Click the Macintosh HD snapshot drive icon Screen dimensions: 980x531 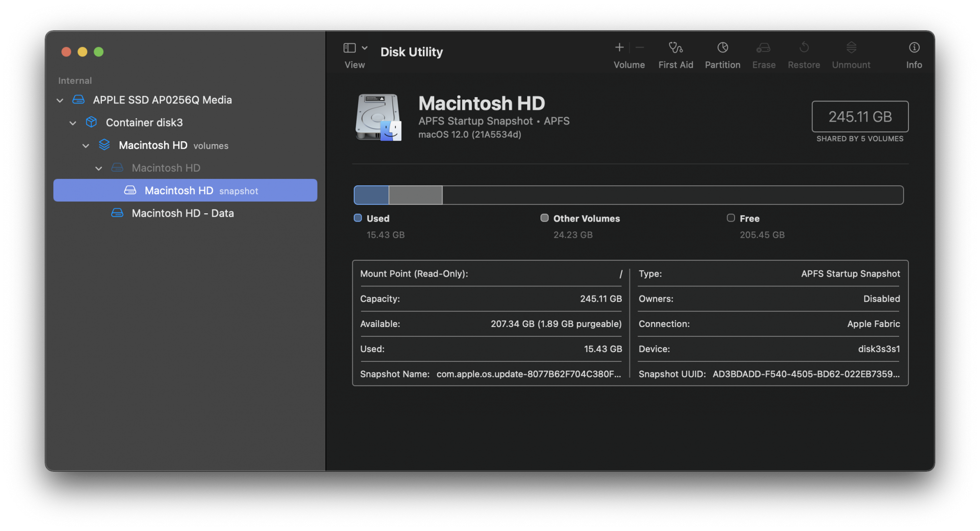pos(130,190)
